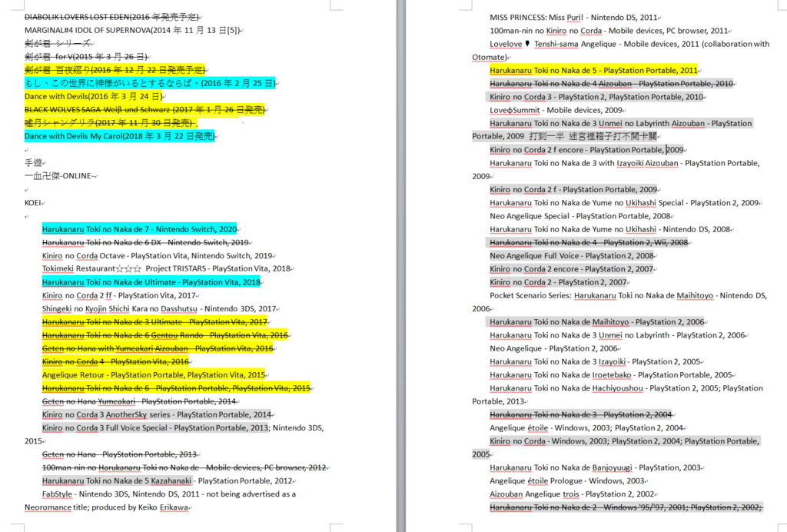Click 'Geten no Hana - PlayStation Portable, 2013' line
787x532 pixels.
(x=119, y=454)
